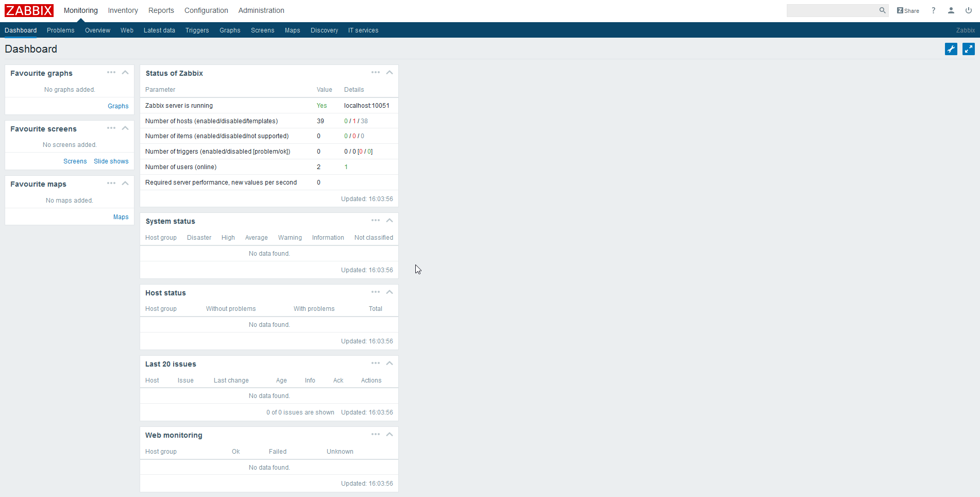Viewport: 980px width, 497px height.
Task: Open the Monitoring main menu
Action: coord(81,10)
